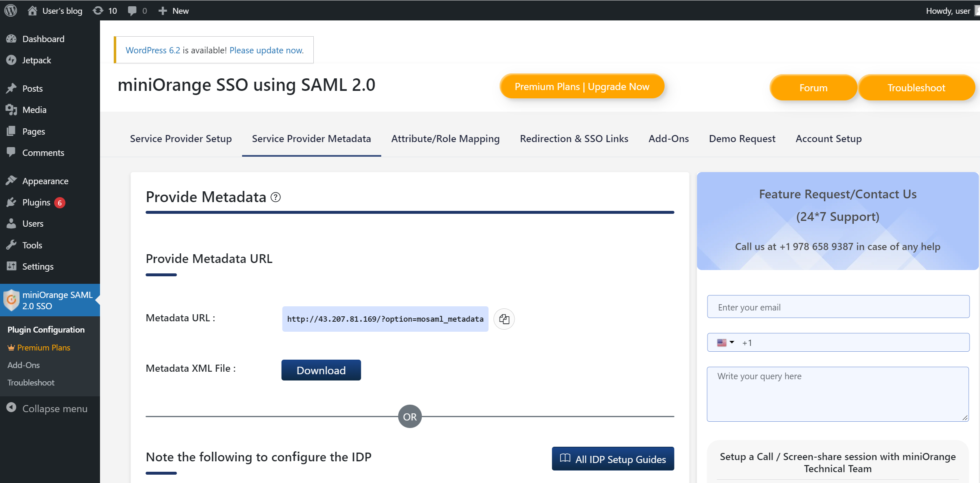Click the Enter your email field

click(838, 307)
